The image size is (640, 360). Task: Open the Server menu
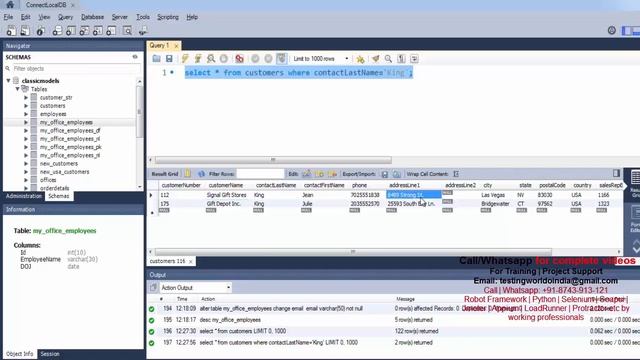120,17
